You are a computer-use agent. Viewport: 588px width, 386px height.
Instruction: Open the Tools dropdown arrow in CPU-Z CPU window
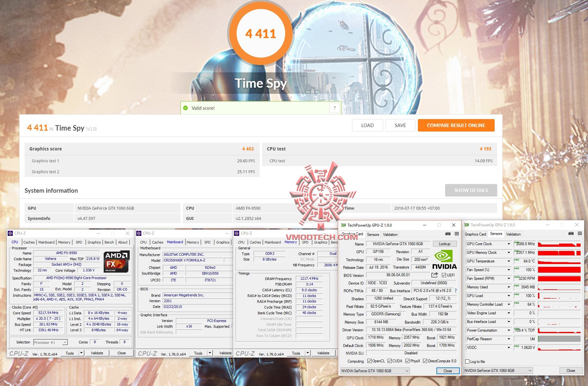(x=82, y=353)
